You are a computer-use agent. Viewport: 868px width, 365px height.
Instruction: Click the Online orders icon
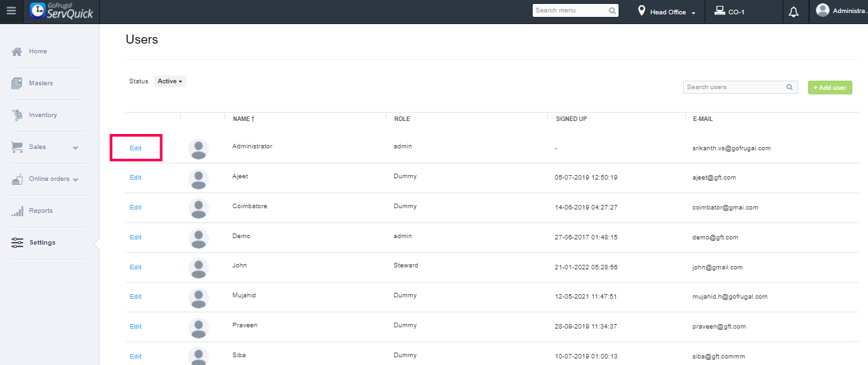(18, 179)
